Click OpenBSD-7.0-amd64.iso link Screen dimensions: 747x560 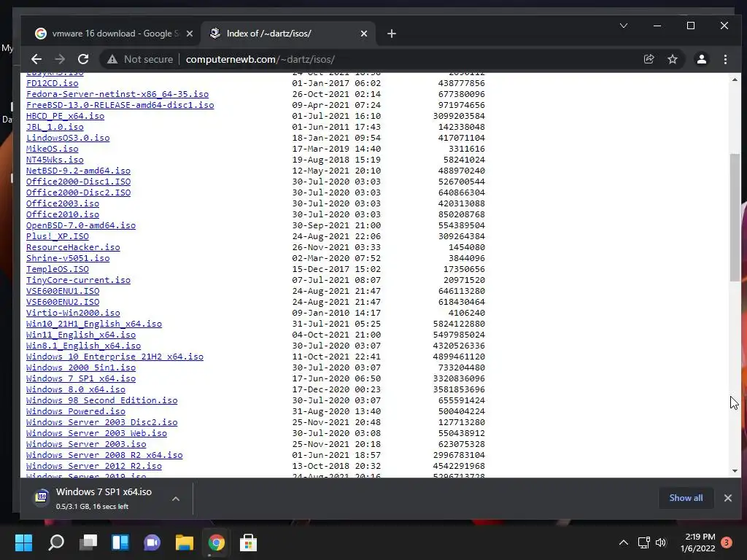tap(81, 226)
